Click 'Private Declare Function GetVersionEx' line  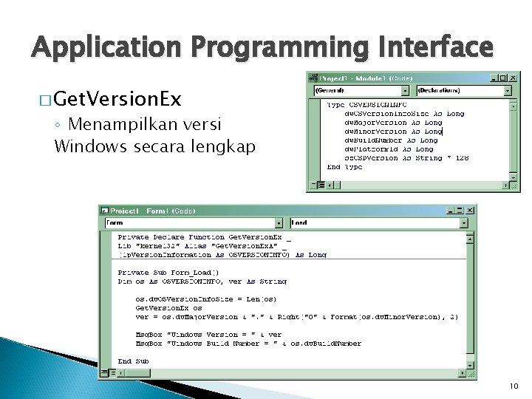(x=204, y=237)
